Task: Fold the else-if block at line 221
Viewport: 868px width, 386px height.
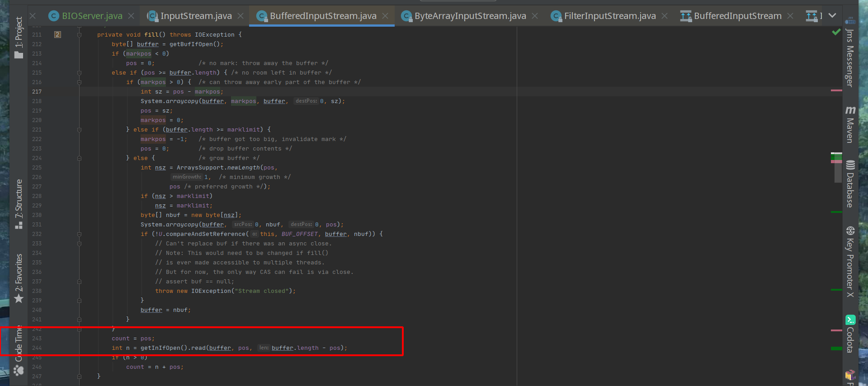Action: [x=79, y=130]
